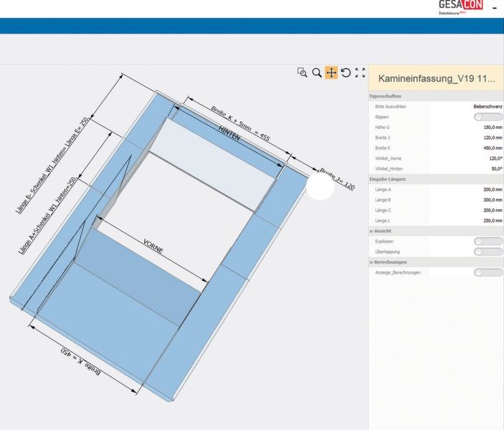
Task: Click the zoom window icon
Action: click(x=303, y=72)
